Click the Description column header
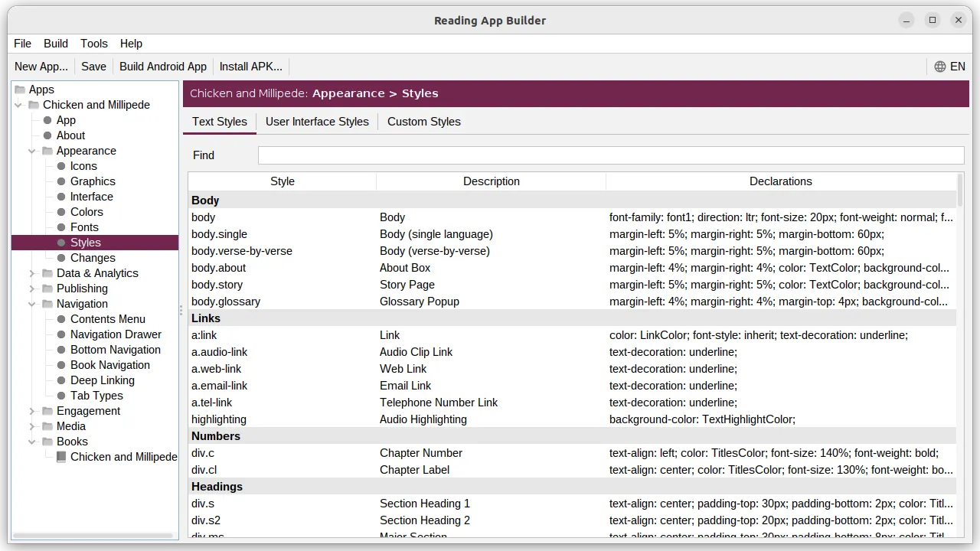Viewport: 980px width, 551px height. (x=492, y=181)
